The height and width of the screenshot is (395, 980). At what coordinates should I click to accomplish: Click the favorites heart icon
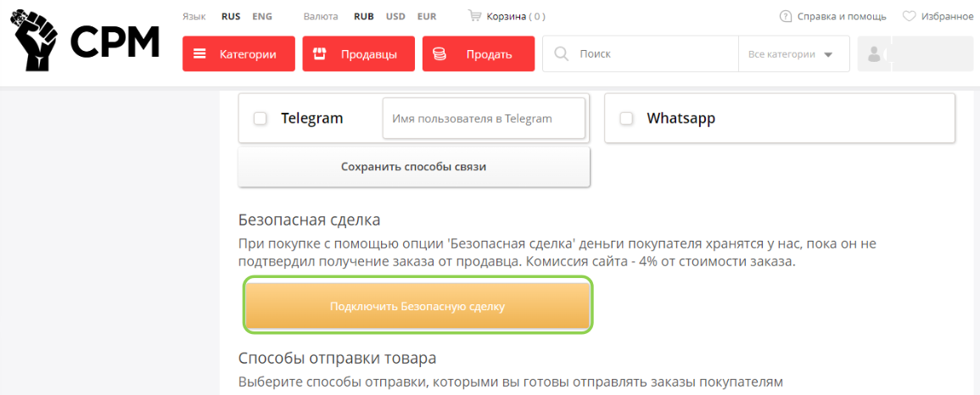click(909, 16)
